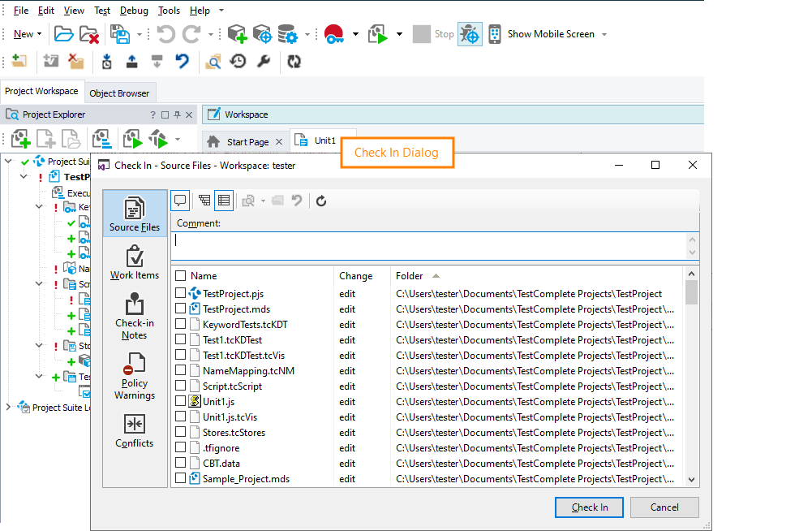Click in the Comment text field
The width and height of the screenshot is (812, 531).
(430, 245)
